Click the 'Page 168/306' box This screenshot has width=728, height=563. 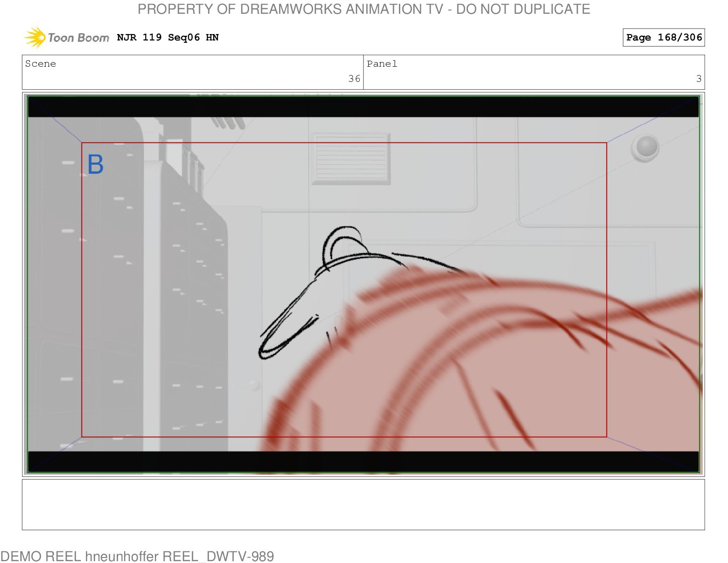[x=664, y=37]
